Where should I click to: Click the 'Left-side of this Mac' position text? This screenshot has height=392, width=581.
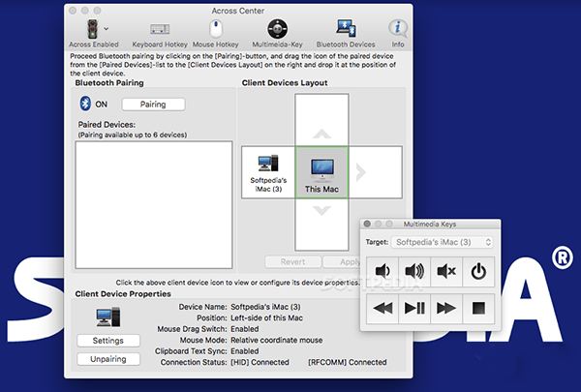click(x=267, y=317)
